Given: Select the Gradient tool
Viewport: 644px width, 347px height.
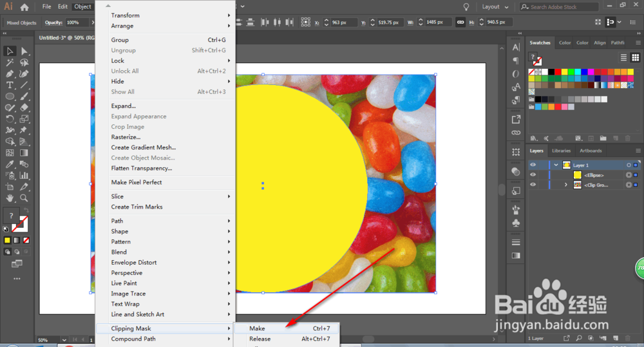Looking at the screenshot, I should [x=24, y=153].
